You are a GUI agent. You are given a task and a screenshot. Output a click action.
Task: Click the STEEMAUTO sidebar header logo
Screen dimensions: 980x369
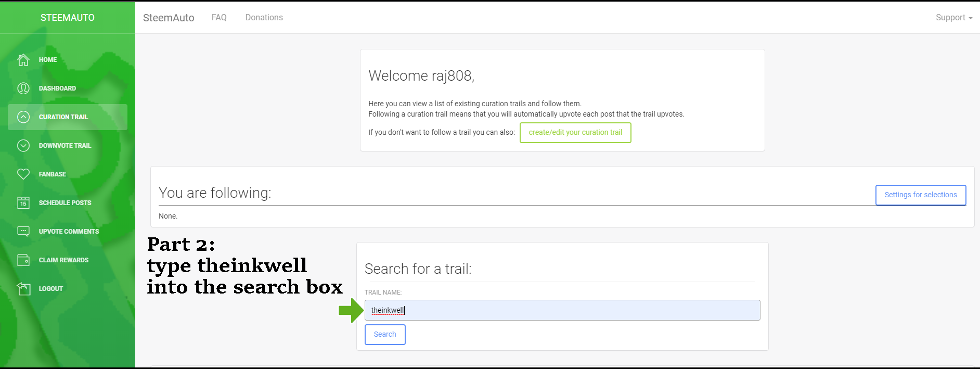click(x=68, y=18)
